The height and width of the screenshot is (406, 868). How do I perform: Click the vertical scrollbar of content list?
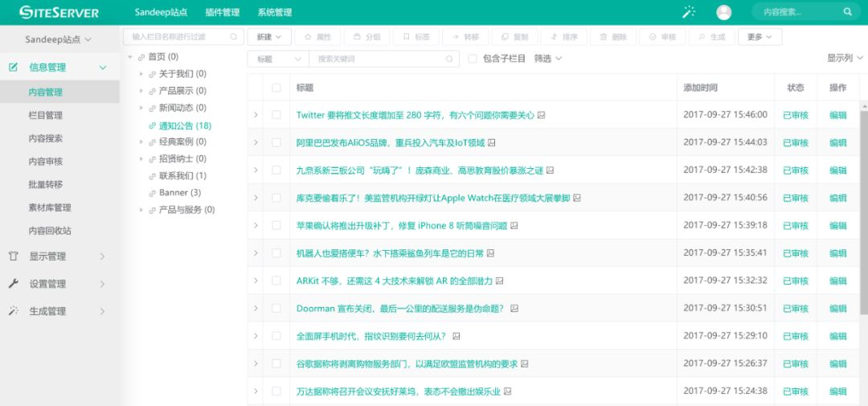[x=864, y=213]
